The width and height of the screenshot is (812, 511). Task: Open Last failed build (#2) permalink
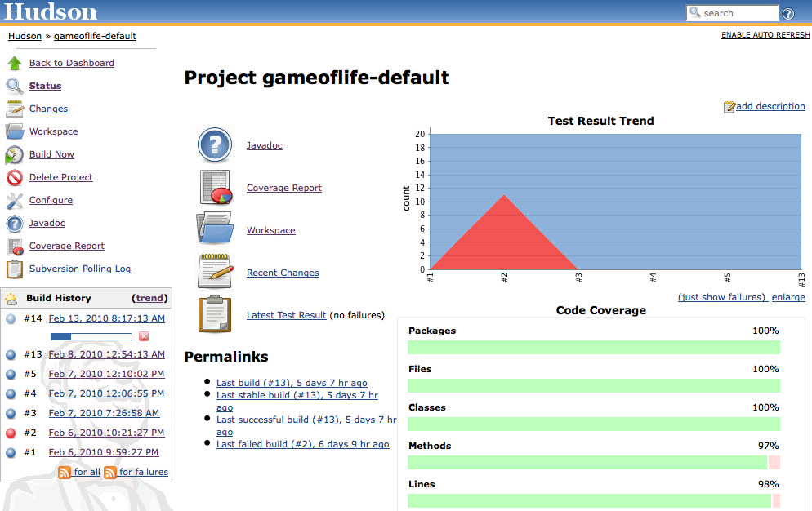point(303,444)
